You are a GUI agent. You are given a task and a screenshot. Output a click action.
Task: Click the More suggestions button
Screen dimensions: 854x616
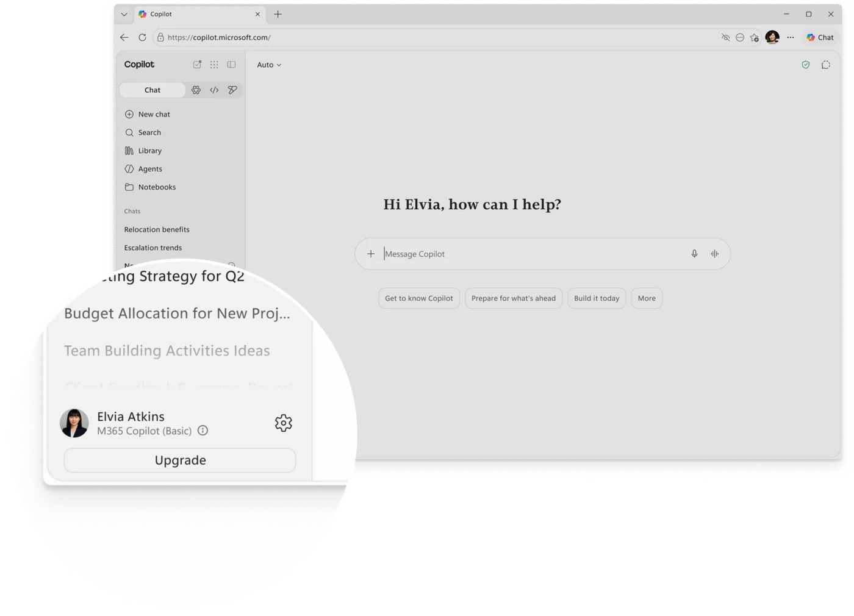[647, 298]
